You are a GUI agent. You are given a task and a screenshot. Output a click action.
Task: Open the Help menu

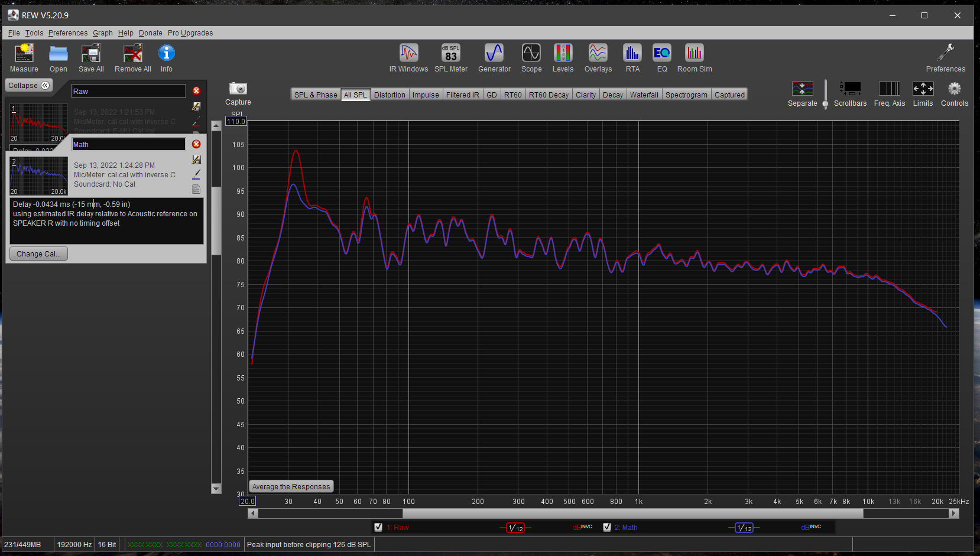126,33
